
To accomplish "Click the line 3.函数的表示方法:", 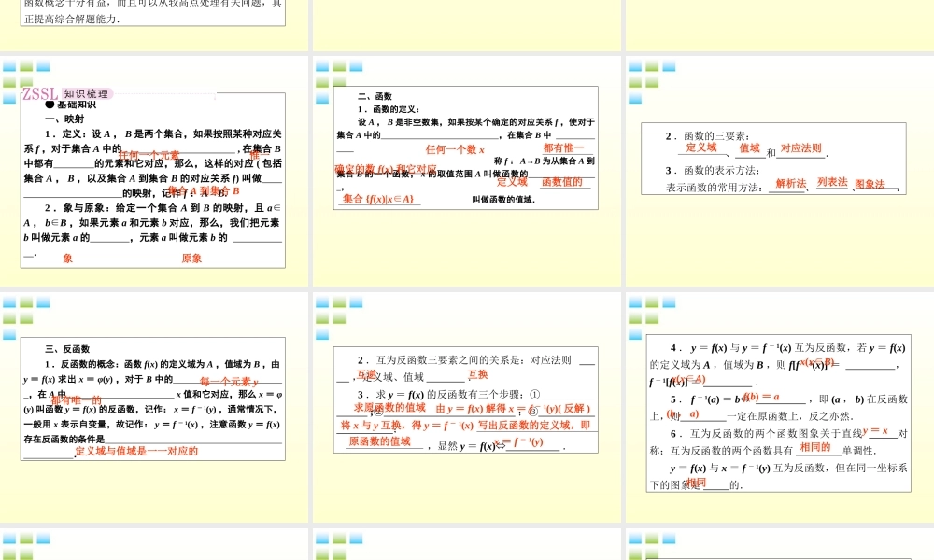I will [713, 170].
